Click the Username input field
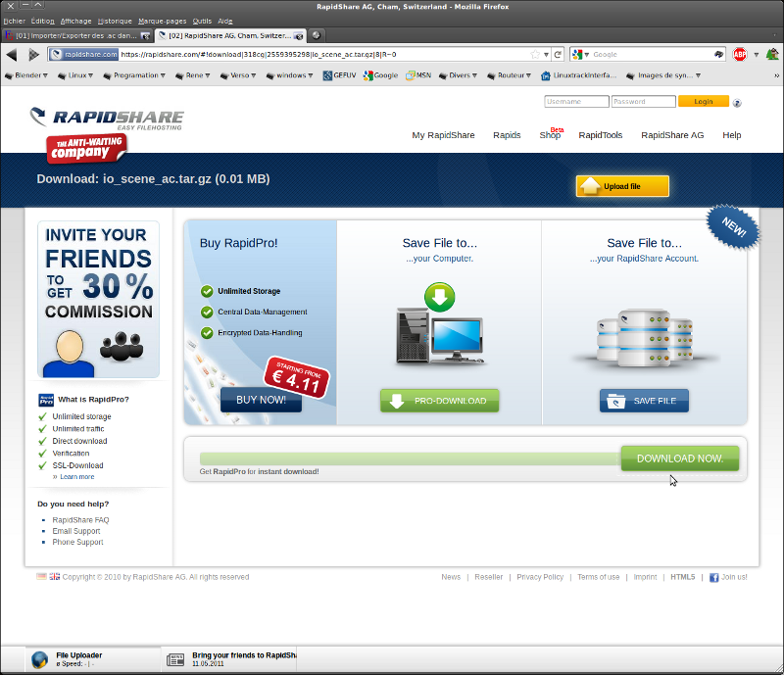This screenshot has height=675, width=784. (576, 102)
